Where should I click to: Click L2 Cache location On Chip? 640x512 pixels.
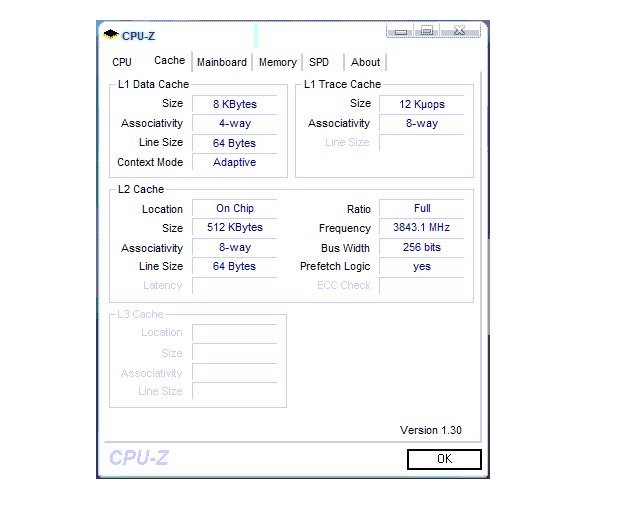click(x=235, y=208)
